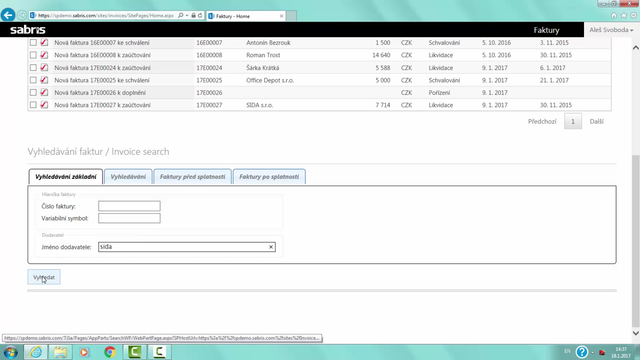640x360 pixels.
Task: Click the Faktury header title
Action: click(546, 30)
